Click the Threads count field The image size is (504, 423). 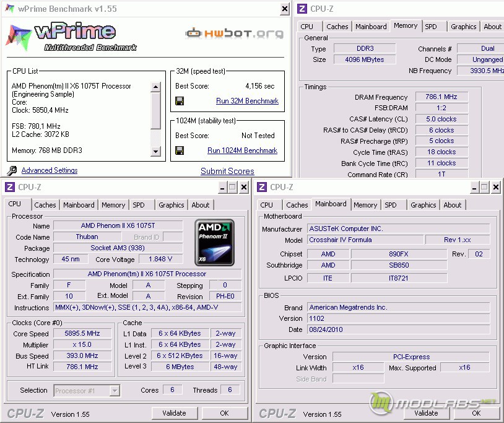(x=230, y=390)
